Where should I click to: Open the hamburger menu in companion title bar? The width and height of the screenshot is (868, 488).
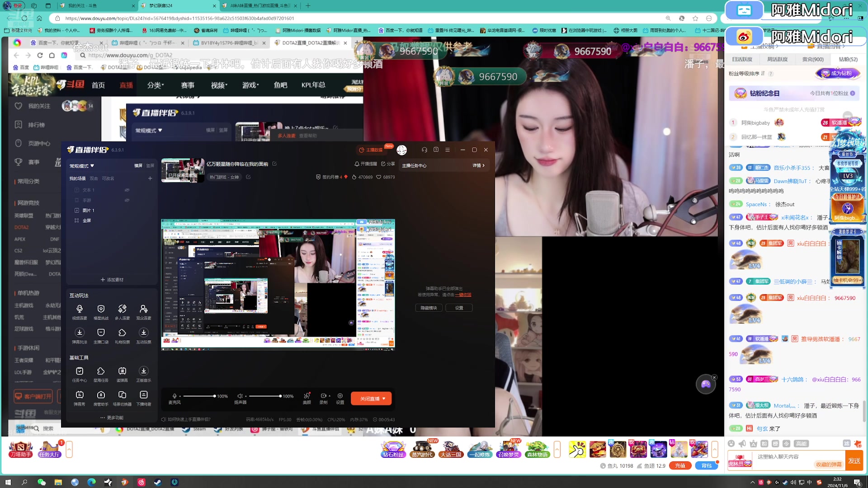point(448,150)
